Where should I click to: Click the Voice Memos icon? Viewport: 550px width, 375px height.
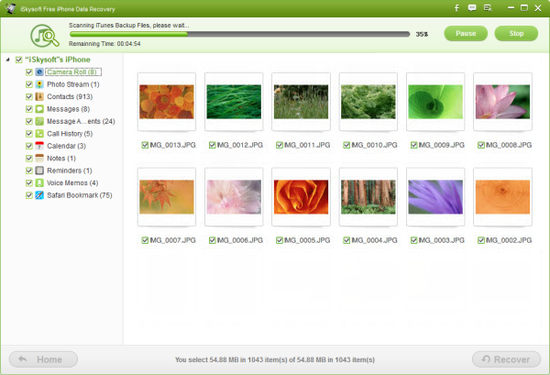40,183
